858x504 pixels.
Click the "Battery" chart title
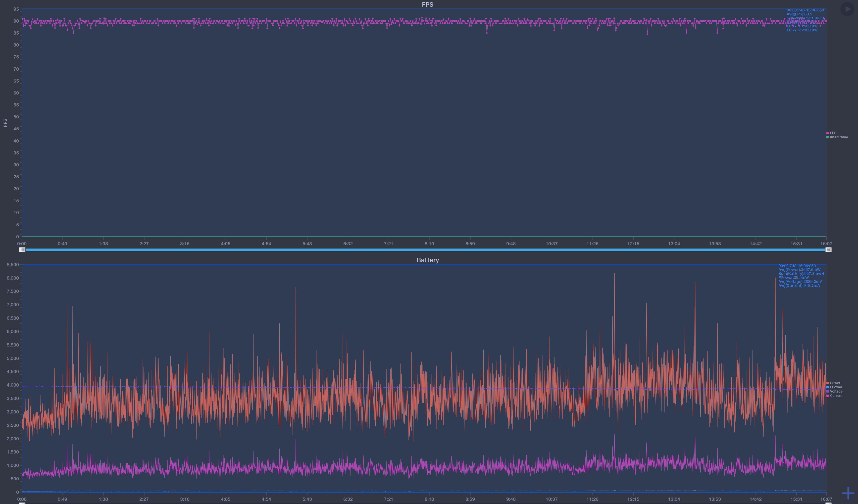pyautogui.click(x=428, y=260)
